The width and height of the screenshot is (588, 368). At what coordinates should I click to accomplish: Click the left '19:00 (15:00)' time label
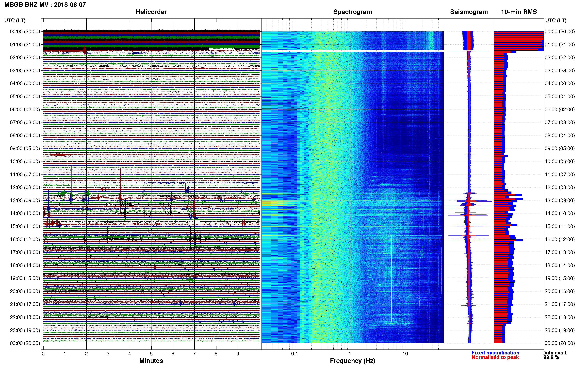click(25, 278)
